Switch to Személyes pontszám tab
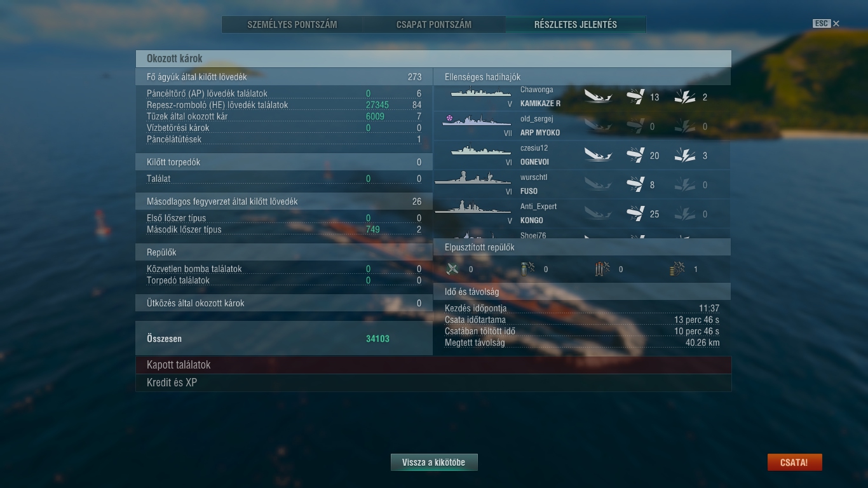 [x=292, y=25]
